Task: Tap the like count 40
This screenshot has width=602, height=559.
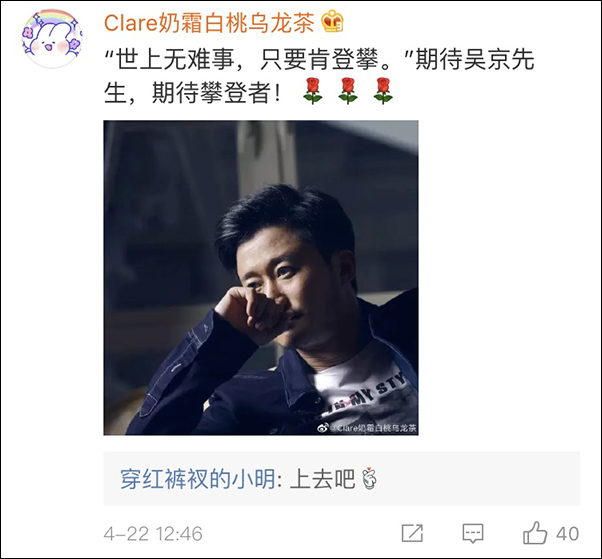Action: click(x=567, y=534)
